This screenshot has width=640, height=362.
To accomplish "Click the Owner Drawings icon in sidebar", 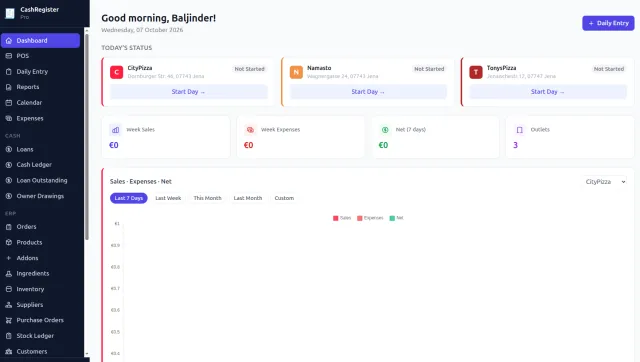I will click(x=9, y=196).
